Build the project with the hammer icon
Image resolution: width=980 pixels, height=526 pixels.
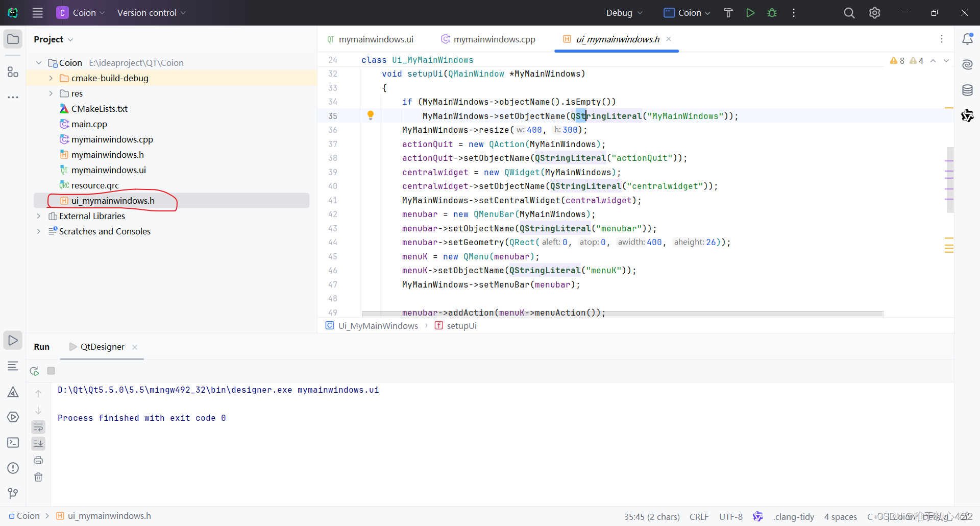pyautogui.click(x=728, y=13)
